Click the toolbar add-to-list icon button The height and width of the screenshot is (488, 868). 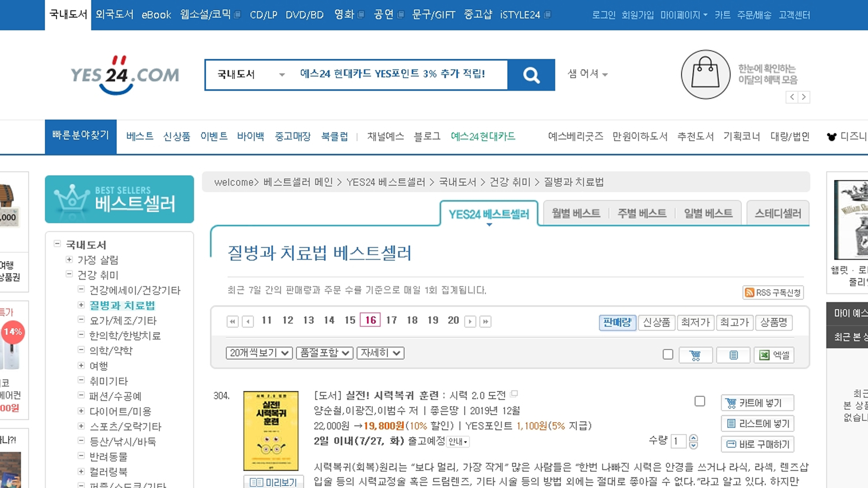pyautogui.click(x=733, y=355)
